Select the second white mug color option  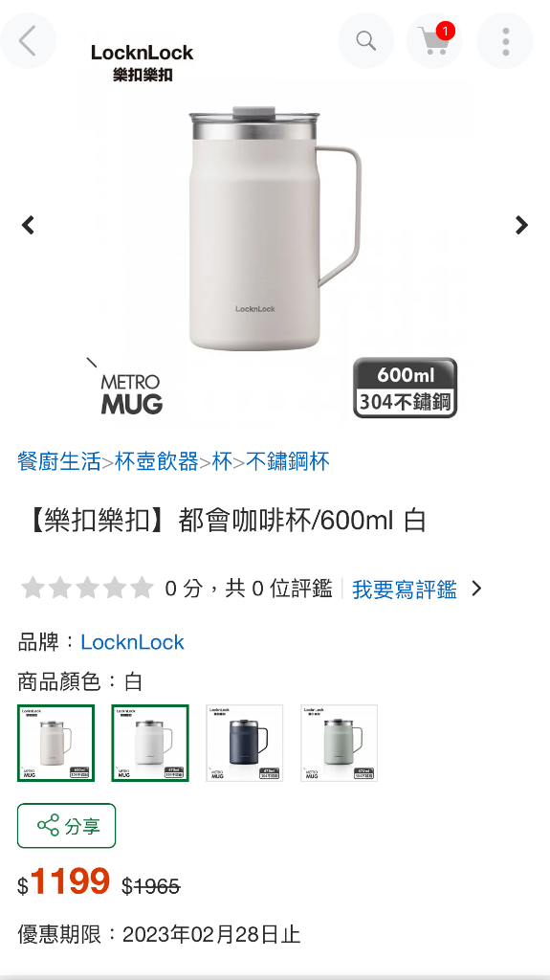pos(150,743)
